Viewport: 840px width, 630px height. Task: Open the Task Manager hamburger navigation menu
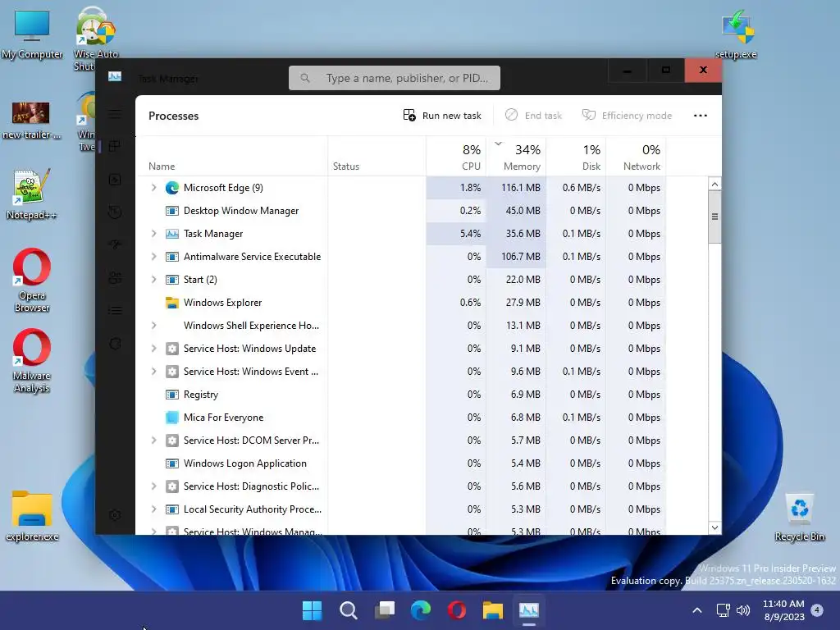click(115, 113)
